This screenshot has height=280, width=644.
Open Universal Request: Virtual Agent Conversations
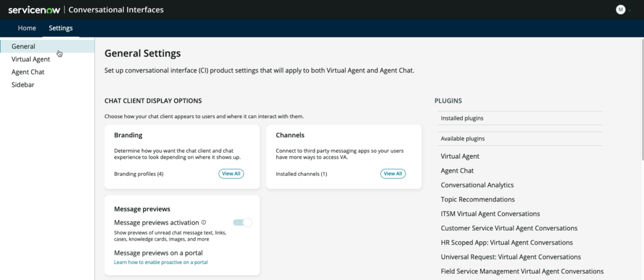click(511, 257)
